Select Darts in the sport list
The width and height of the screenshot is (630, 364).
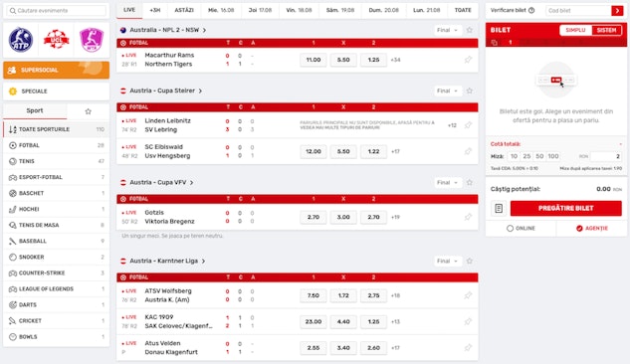coord(57,304)
